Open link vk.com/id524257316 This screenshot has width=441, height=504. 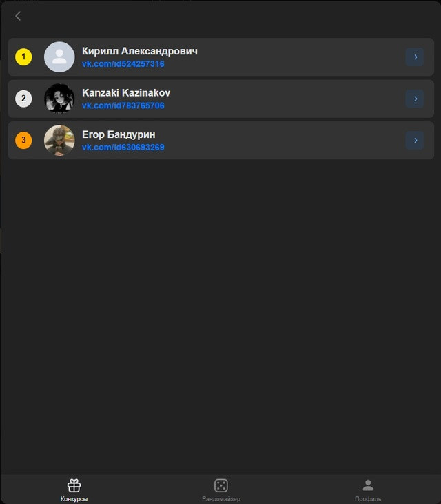(x=123, y=64)
